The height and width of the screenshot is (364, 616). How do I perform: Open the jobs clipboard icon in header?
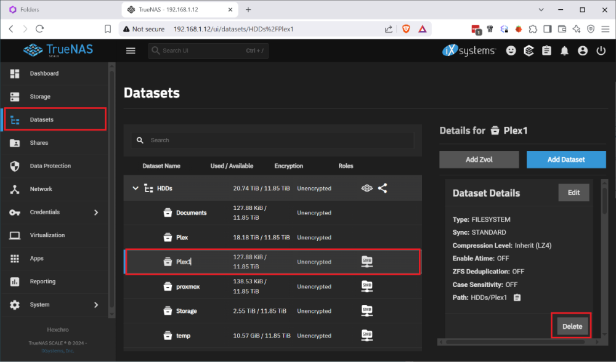point(546,51)
